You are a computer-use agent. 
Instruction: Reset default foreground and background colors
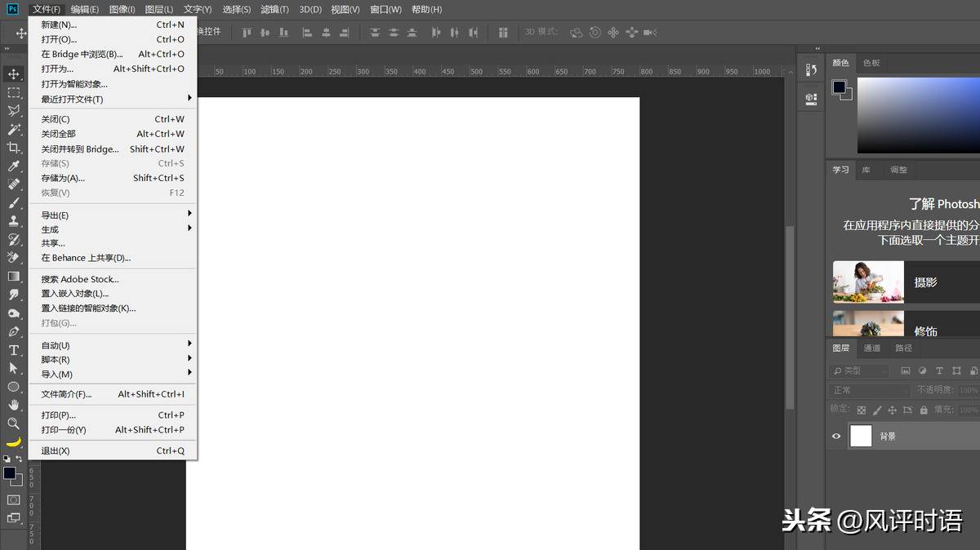tap(7, 459)
